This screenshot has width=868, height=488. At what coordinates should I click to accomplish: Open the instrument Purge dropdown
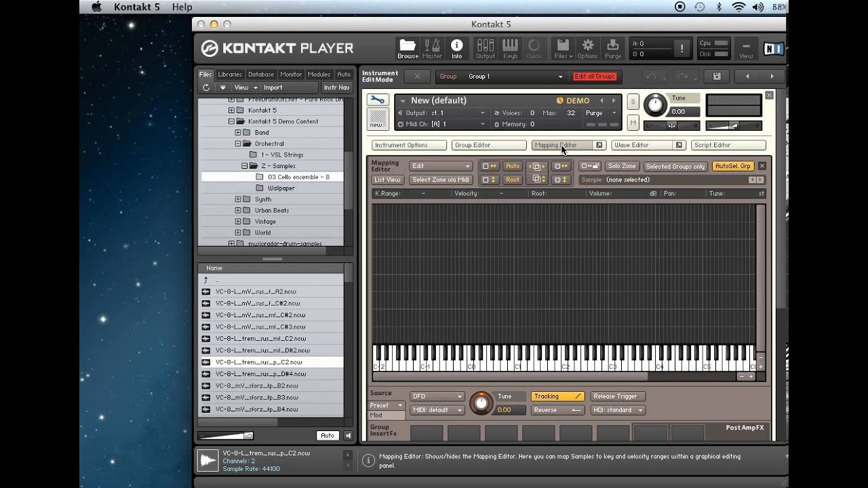(x=601, y=113)
